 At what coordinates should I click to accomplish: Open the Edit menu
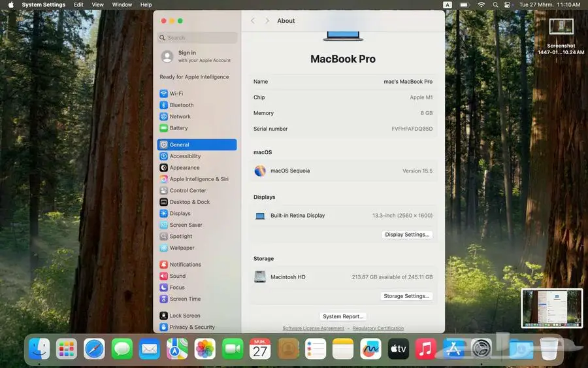point(78,5)
